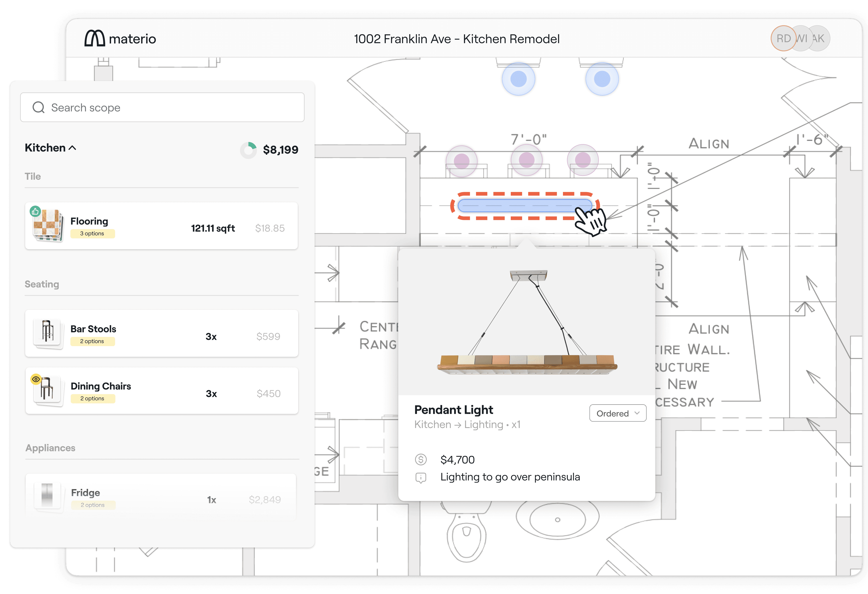Click the RD user avatar
The height and width of the screenshot is (594, 868).
[783, 39]
